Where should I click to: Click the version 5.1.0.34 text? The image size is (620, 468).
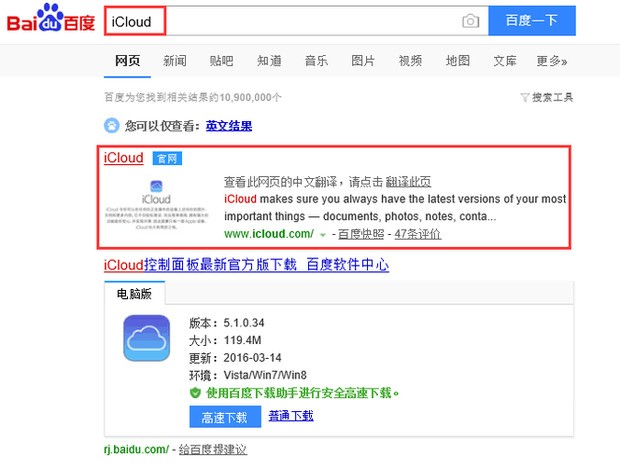pyautogui.click(x=244, y=323)
